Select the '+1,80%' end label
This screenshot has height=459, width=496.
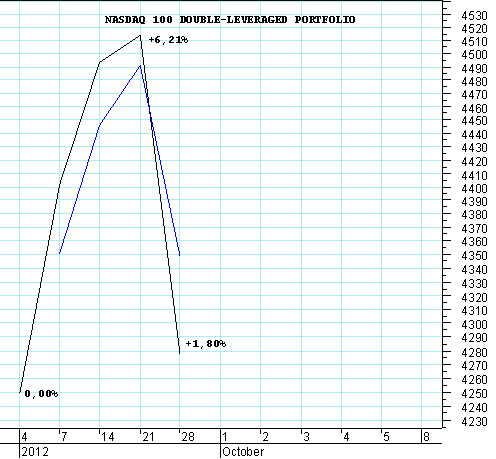206,343
